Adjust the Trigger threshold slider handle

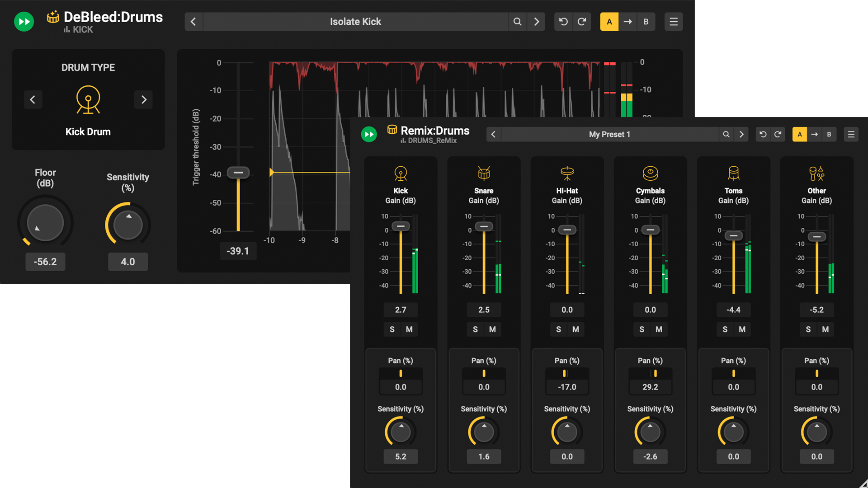click(238, 173)
